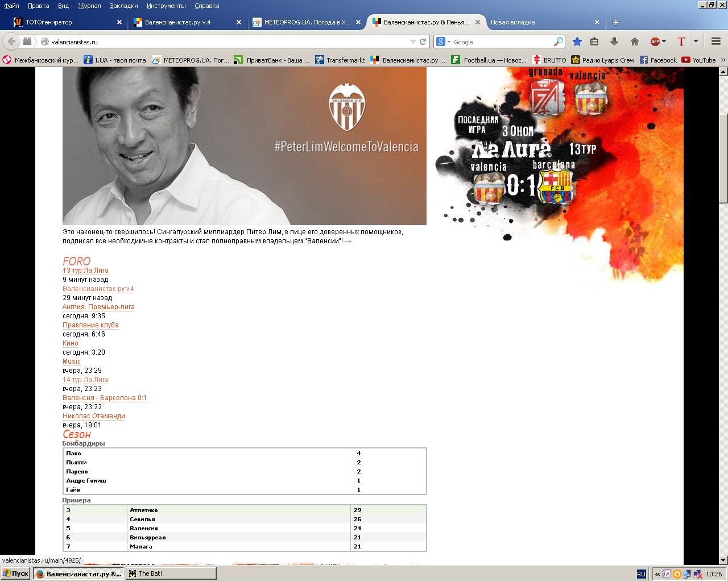Image resolution: width=728 pixels, height=582 pixels.
Task: Close the ТОТОгениратор tab
Action: (119, 22)
